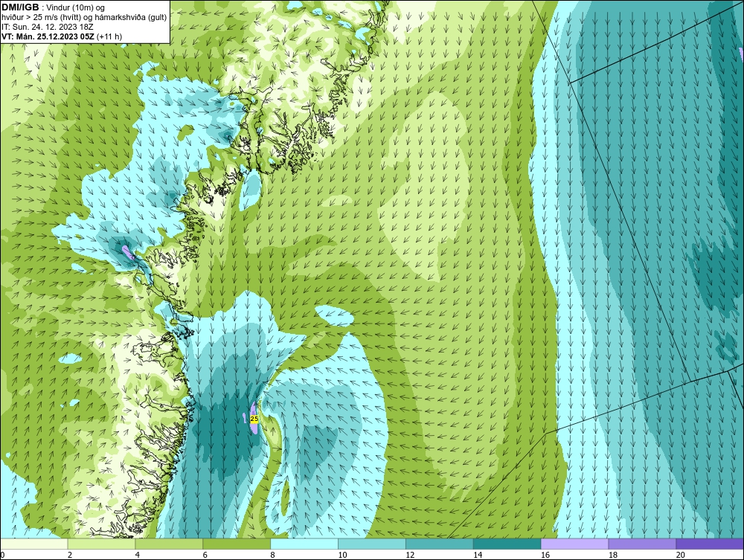Click the legend value 6
Screen dimensions: 744x560
[x=205, y=555]
